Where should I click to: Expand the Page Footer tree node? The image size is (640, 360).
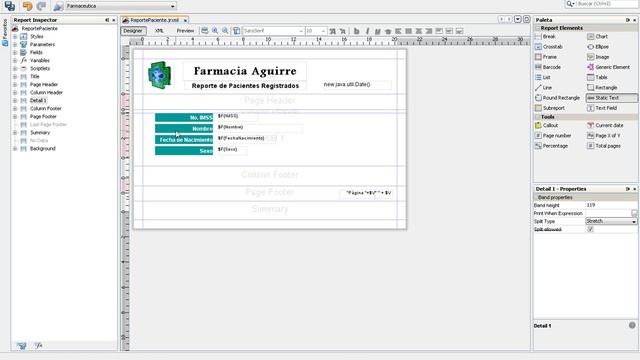[15, 117]
